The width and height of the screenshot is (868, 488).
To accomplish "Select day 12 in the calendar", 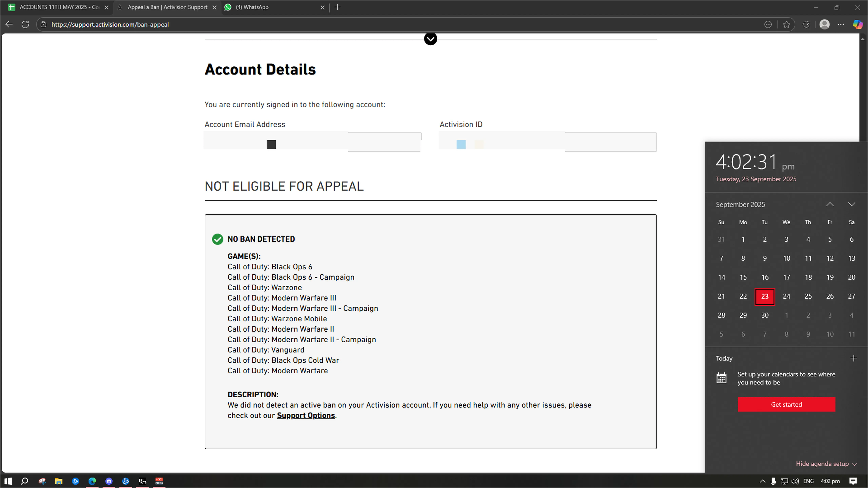I will pyautogui.click(x=830, y=258).
